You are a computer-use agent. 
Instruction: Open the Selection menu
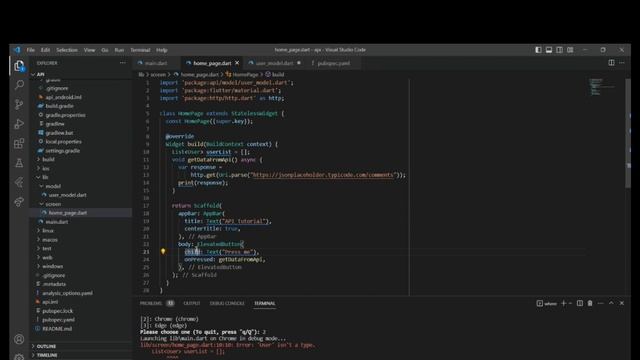[x=67, y=50]
